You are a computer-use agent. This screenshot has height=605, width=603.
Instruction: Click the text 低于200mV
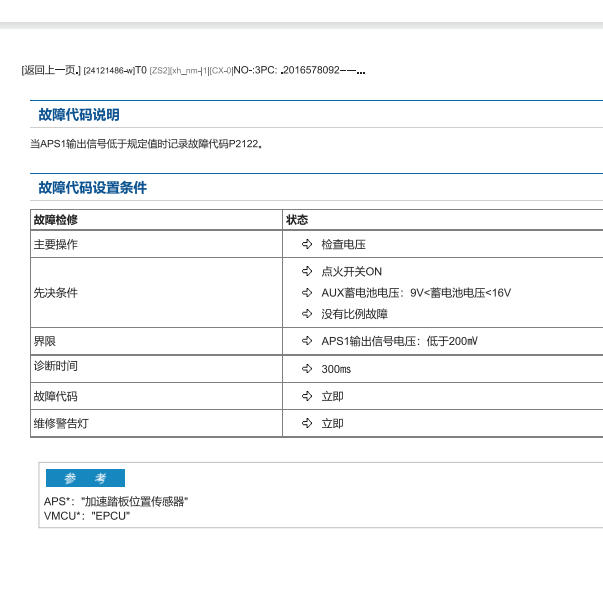coord(452,341)
